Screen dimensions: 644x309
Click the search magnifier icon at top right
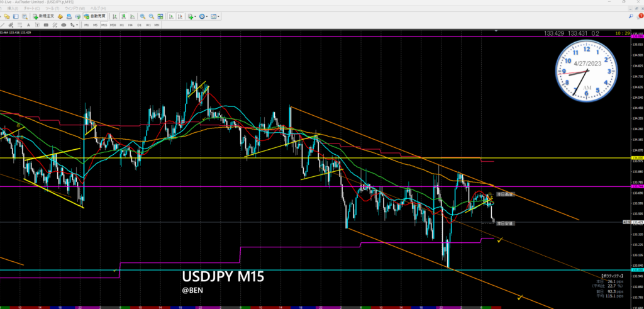(x=632, y=18)
